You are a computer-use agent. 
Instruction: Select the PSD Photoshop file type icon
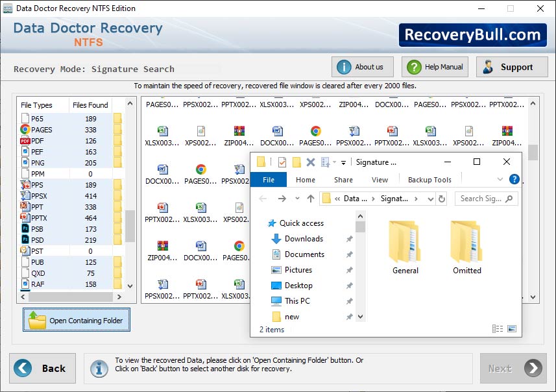coord(25,240)
